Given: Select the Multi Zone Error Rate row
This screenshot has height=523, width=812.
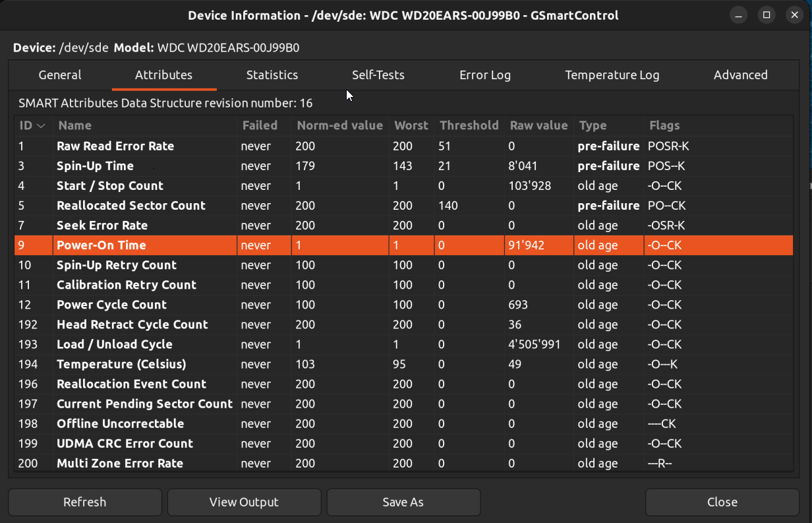Looking at the screenshot, I should tap(404, 463).
